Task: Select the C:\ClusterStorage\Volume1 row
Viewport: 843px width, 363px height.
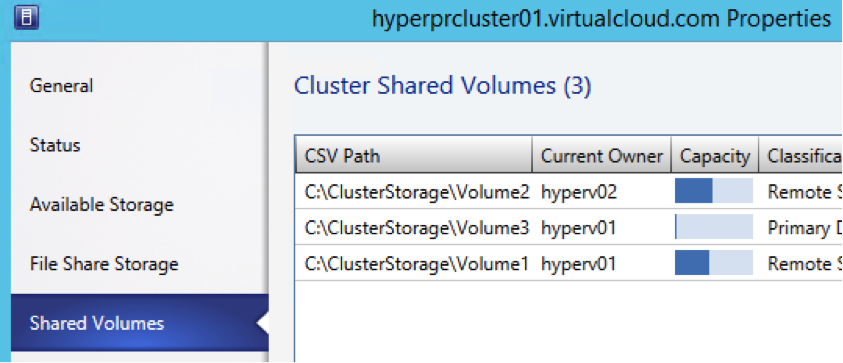Action: (569, 264)
